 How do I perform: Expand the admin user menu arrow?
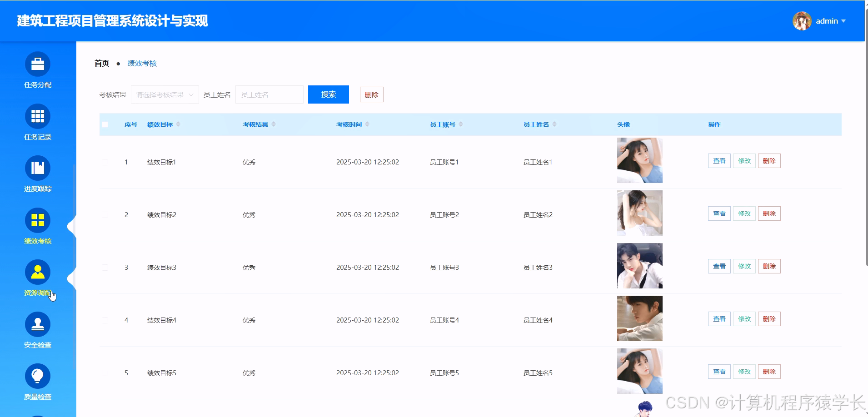843,21
